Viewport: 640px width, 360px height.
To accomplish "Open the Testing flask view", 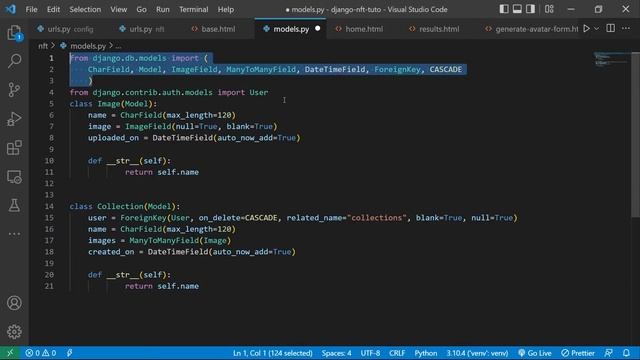I will tap(14, 205).
